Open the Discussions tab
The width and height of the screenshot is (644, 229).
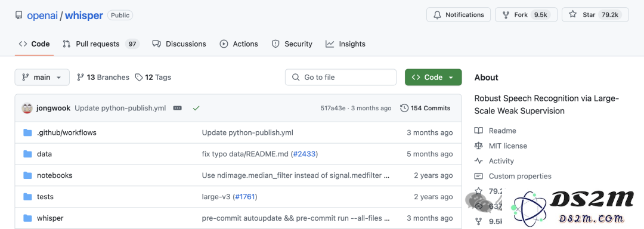coord(179,44)
